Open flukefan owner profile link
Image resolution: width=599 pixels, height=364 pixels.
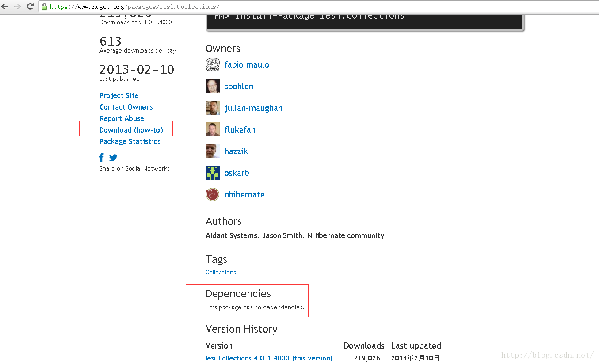[x=240, y=129]
